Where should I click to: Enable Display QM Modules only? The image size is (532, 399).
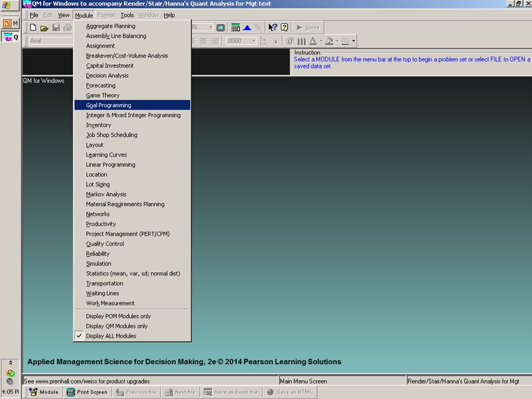pyautogui.click(x=132, y=326)
